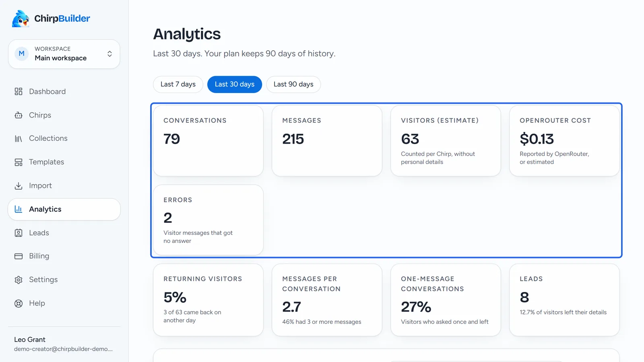
Task: Click the 'Your plan keeps 90 days' subtitle
Action: click(270, 53)
